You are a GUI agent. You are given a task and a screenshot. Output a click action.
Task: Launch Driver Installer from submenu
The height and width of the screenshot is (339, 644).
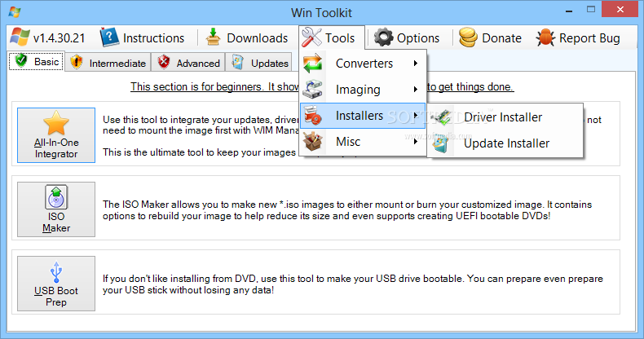pyautogui.click(x=505, y=117)
